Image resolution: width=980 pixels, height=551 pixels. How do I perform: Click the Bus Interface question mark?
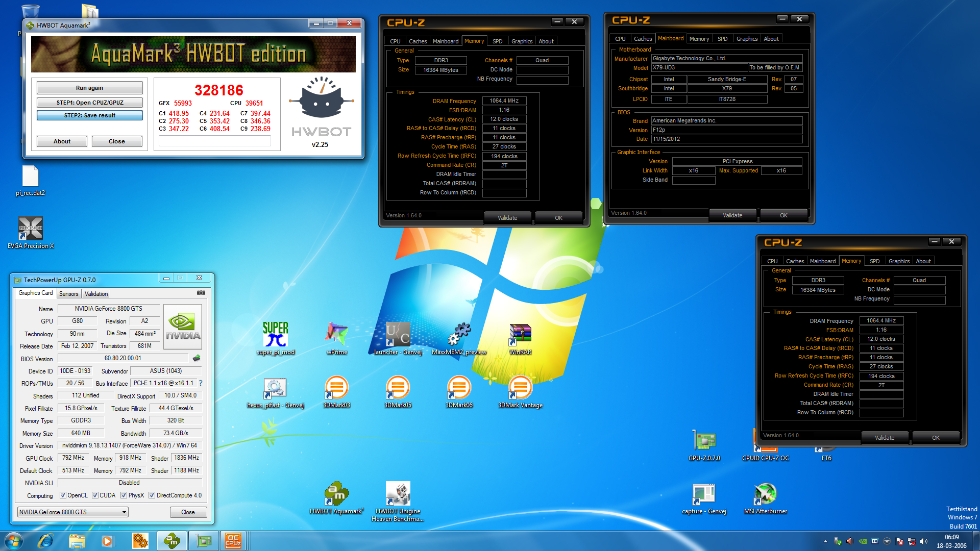tap(200, 383)
